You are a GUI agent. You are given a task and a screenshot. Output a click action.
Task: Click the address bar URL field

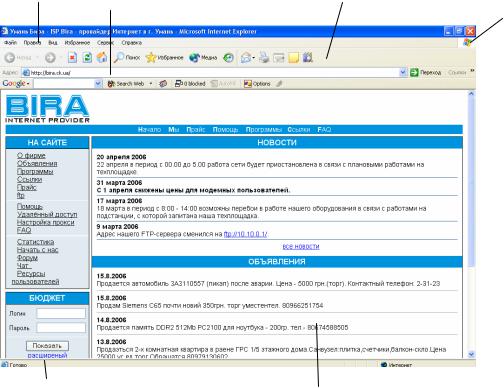pos(213,72)
